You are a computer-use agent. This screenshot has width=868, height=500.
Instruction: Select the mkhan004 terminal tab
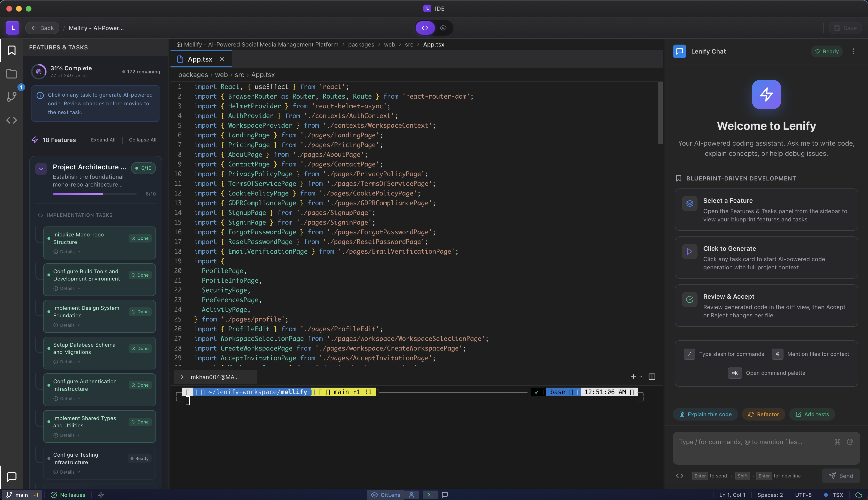tap(215, 377)
